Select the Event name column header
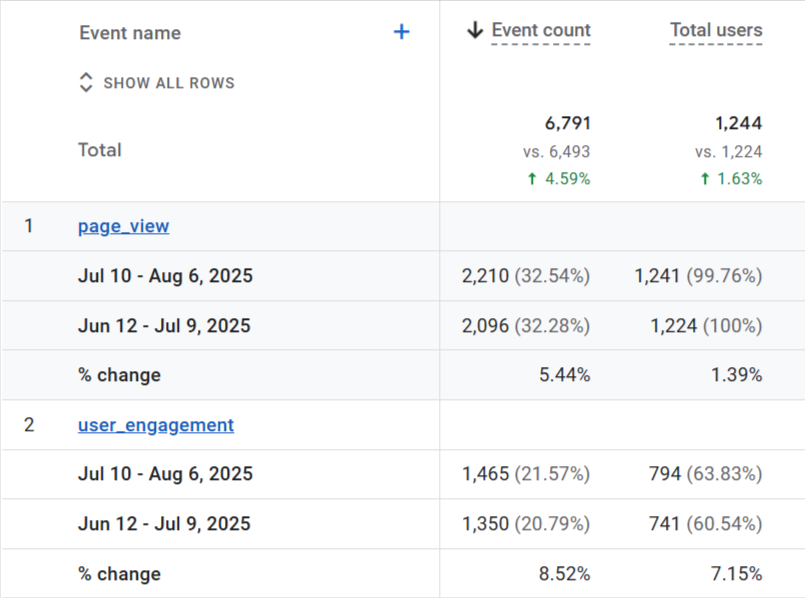This screenshot has height=598, width=805. tap(130, 33)
